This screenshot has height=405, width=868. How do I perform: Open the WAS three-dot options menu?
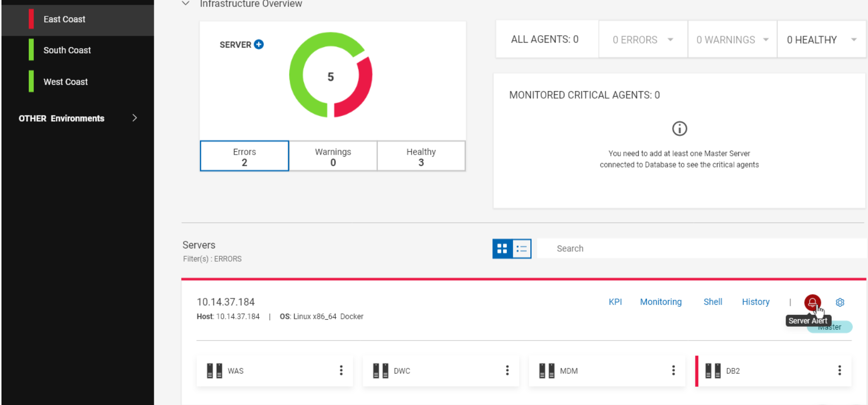341,370
